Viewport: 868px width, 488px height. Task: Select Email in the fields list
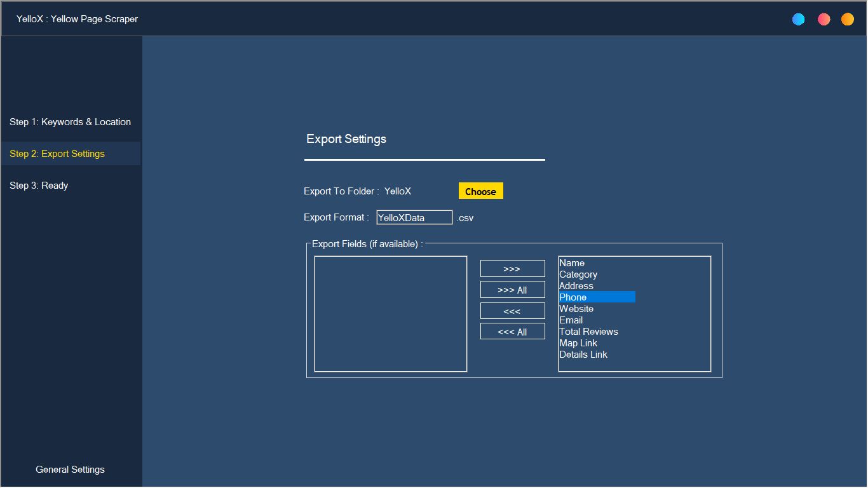(x=597, y=320)
